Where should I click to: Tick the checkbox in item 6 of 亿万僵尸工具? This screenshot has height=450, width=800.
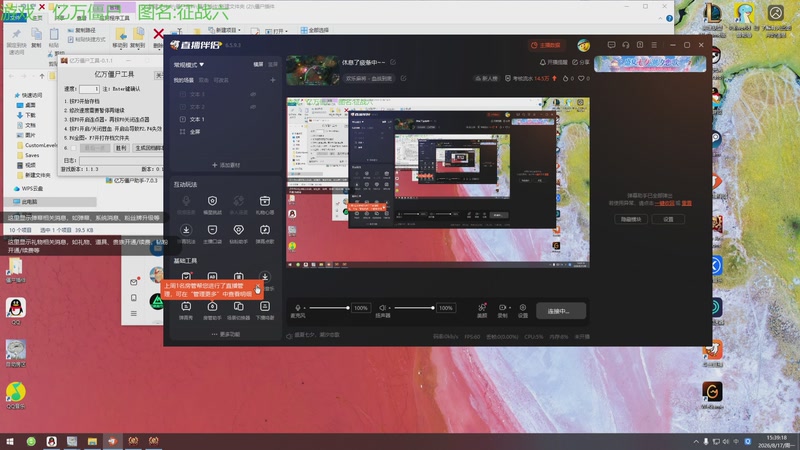(73, 148)
